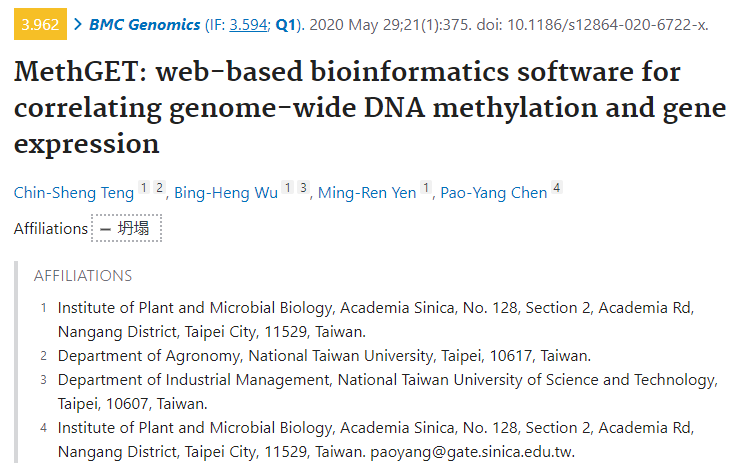Collapse the Affiliations section toggle button
The image size is (733, 467).
tap(126, 228)
